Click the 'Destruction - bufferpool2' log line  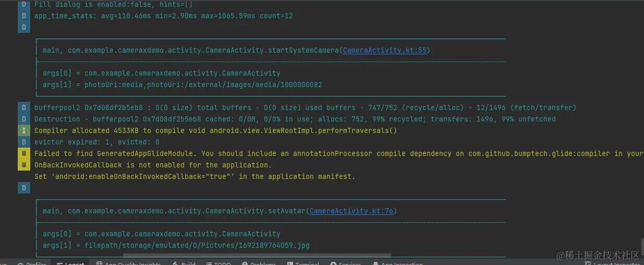point(295,119)
